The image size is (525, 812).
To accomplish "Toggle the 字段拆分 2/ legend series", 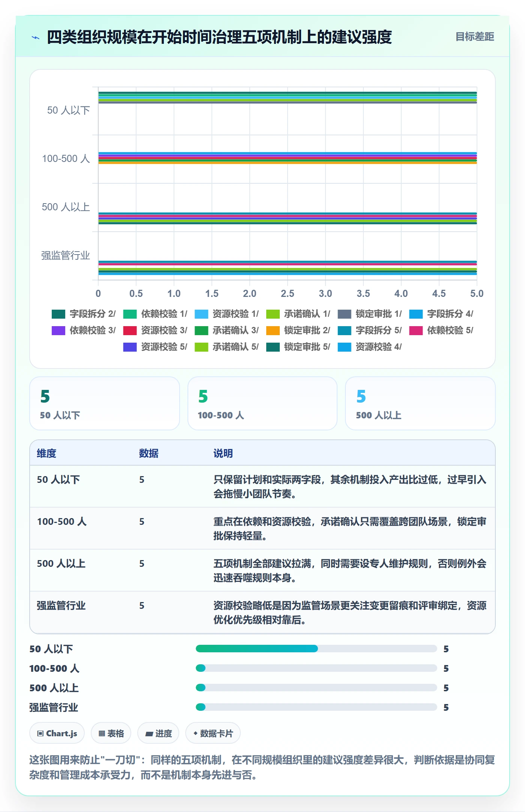I will pyautogui.click(x=84, y=314).
